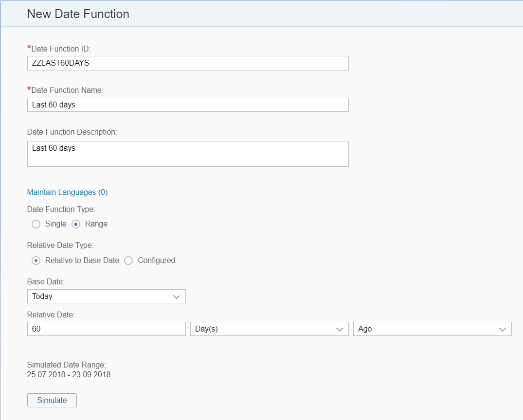
Task: Click the Ago dropdown arrow icon
Action: tap(503, 329)
